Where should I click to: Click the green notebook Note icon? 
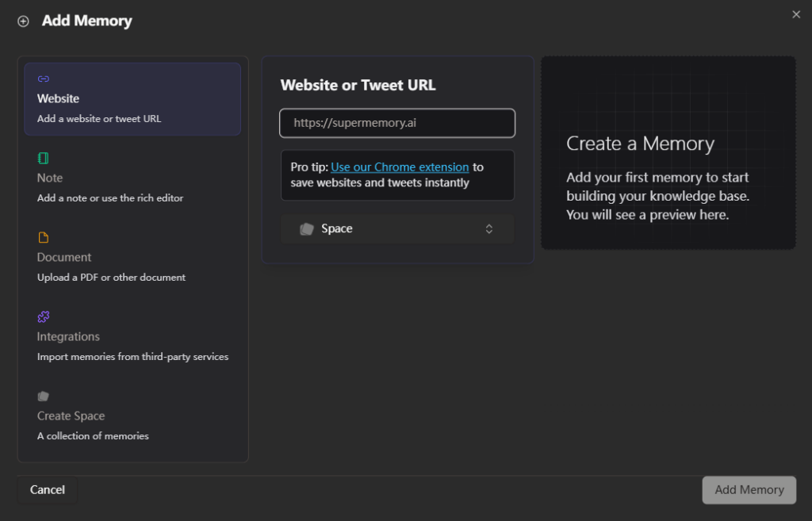coord(44,158)
